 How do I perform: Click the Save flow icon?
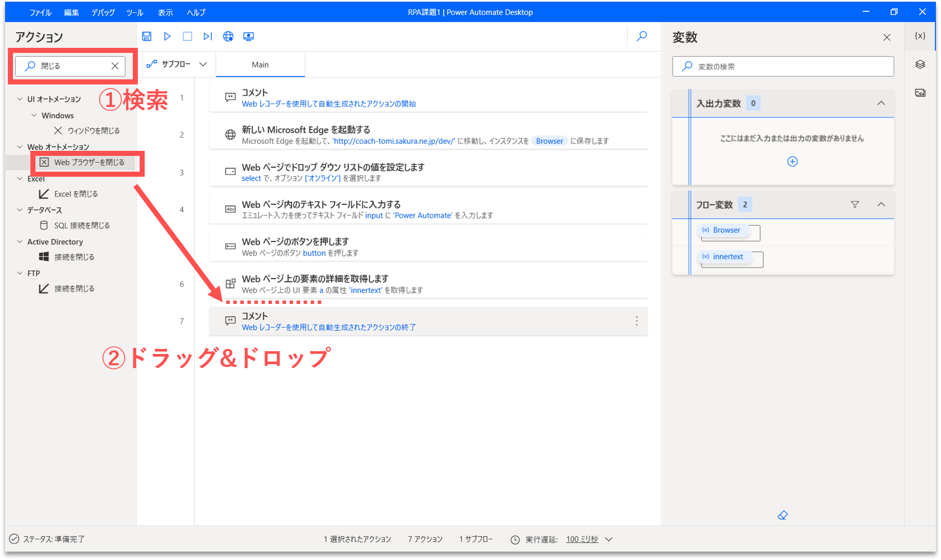coord(146,37)
